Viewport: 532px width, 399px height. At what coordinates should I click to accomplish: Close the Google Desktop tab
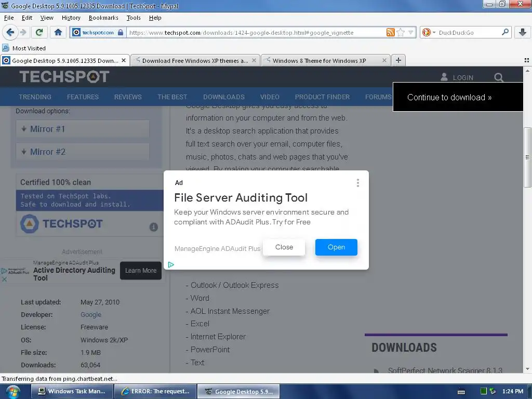tap(124, 60)
